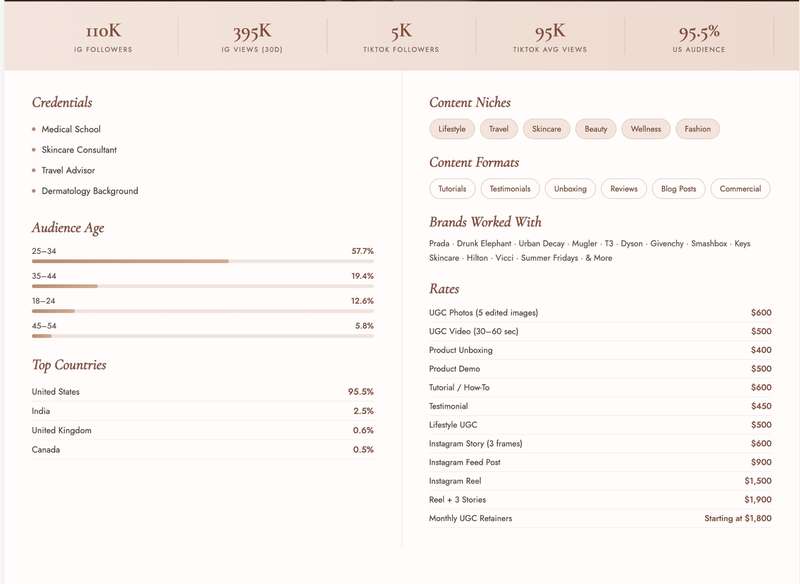Click the $900 price value
The height and width of the screenshot is (584, 800).
761,463
